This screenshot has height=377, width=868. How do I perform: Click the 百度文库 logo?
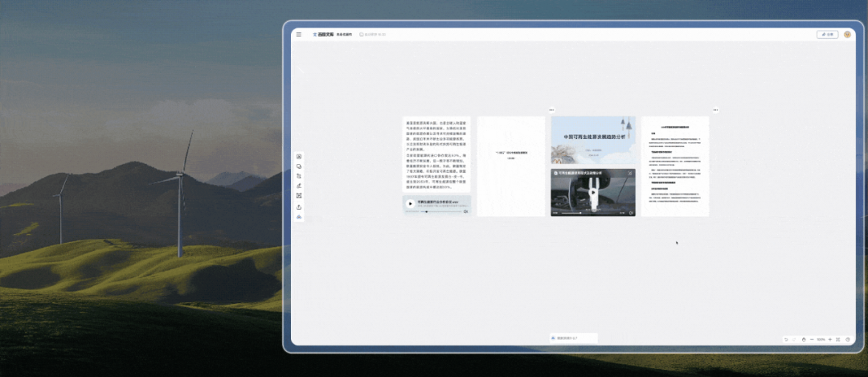[x=323, y=35]
